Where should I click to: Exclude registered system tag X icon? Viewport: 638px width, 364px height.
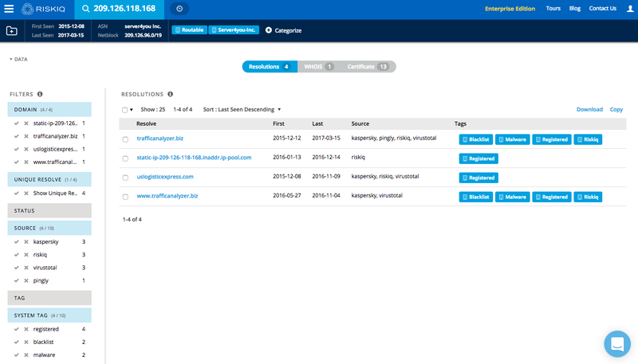(x=26, y=329)
